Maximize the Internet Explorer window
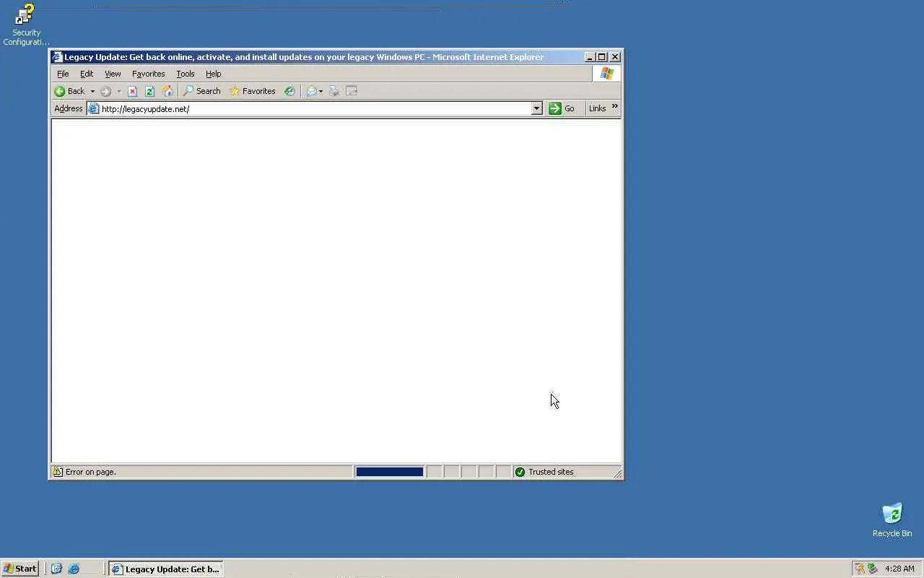The image size is (924, 578). point(602,57)
